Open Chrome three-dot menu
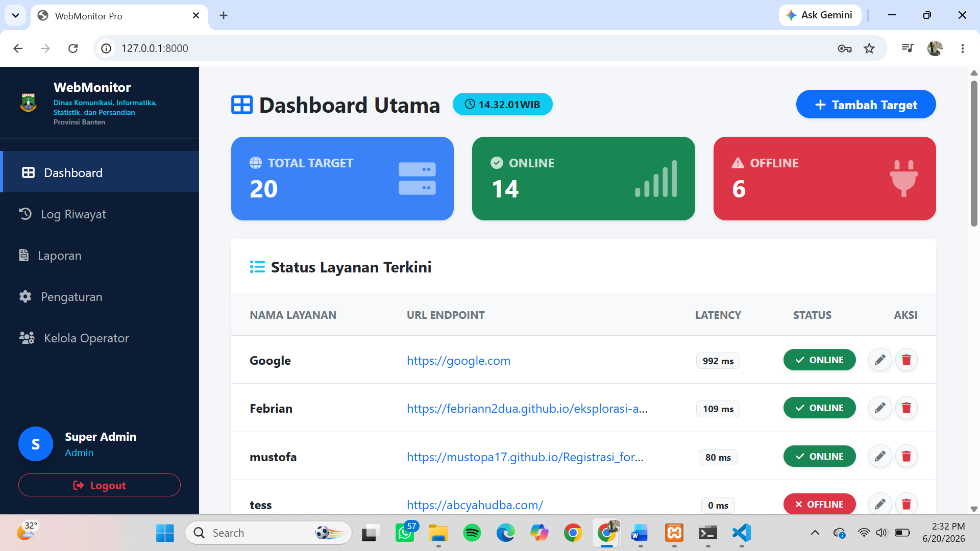The image size is (980, 551). tap(963, 48)
